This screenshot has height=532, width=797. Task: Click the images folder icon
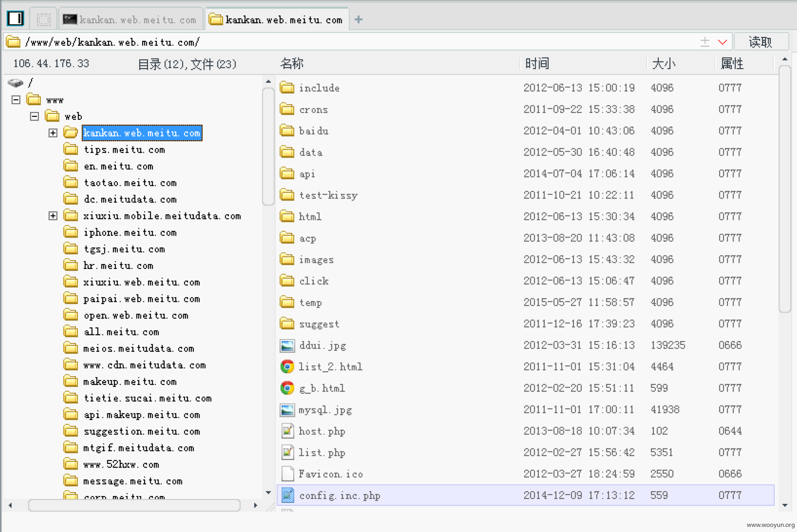point(287,259)
